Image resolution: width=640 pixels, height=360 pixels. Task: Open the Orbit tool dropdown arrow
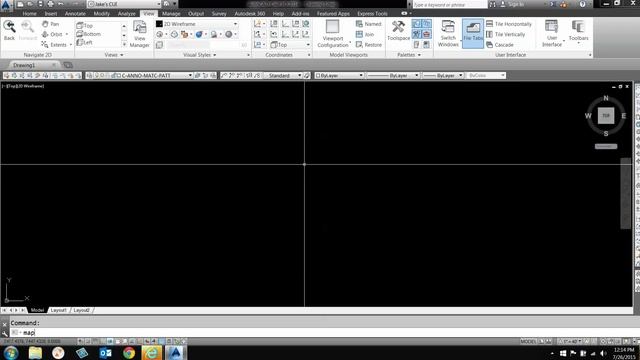tap(67, 34)
